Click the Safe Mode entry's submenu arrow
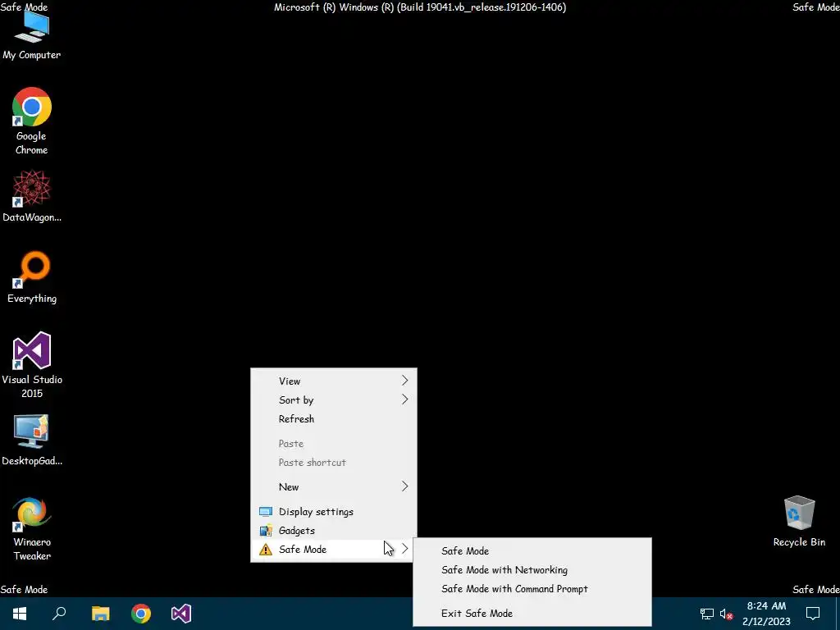This screenshot has width=840, height=630. (x=405, y=549)
